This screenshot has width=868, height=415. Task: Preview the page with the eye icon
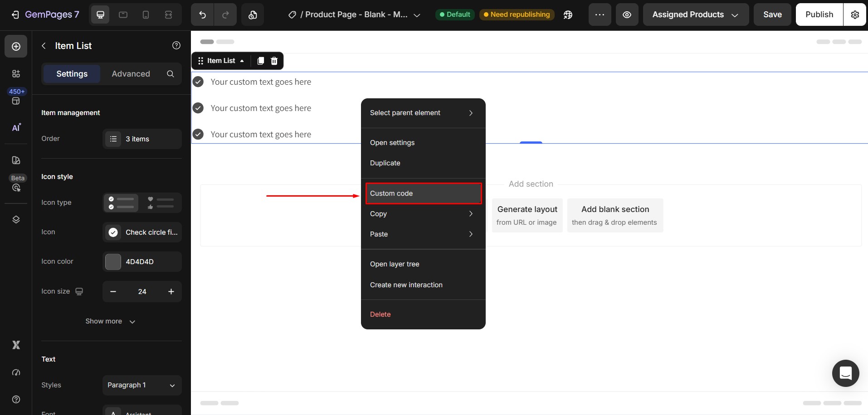[x=627, y=14]
